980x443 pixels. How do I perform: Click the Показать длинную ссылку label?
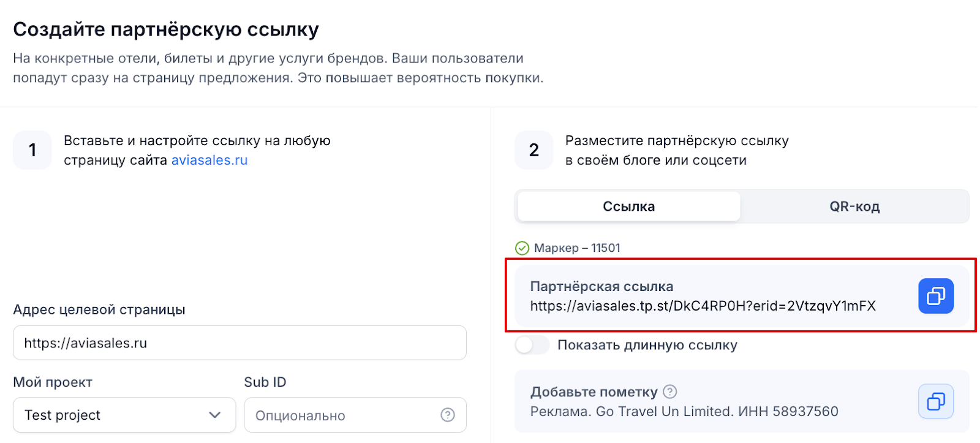click(647, 345)
